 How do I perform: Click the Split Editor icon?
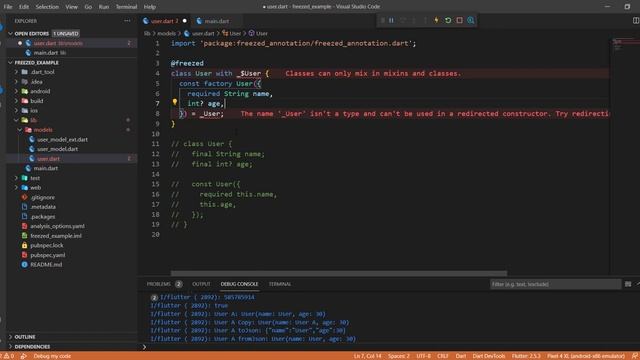pos(636,20)
